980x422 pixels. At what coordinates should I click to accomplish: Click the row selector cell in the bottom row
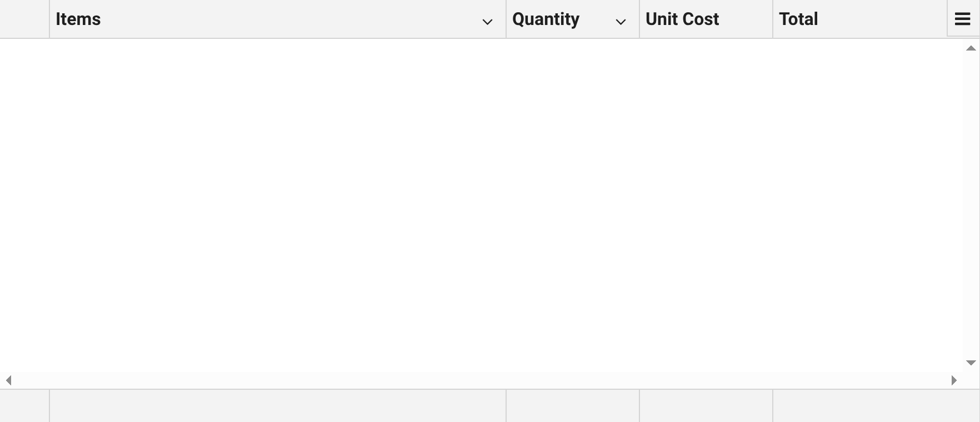(24, 406)
